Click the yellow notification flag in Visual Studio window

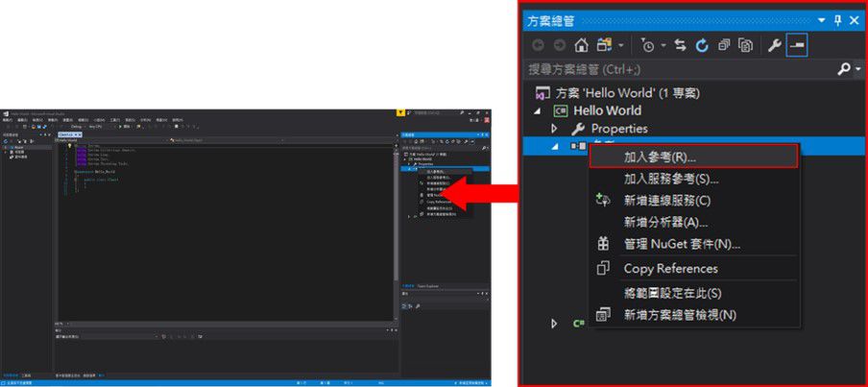click(400, 113)
